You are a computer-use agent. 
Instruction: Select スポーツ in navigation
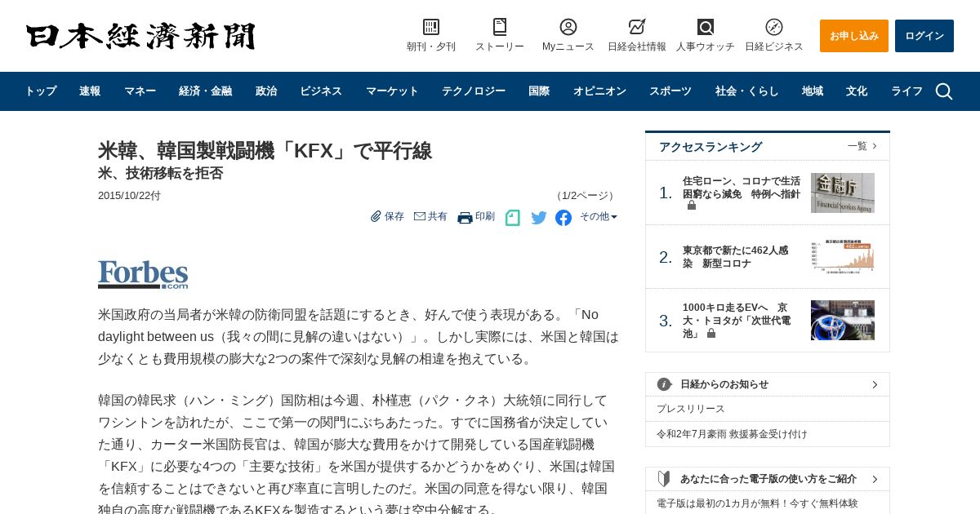(x=670, y=91)
